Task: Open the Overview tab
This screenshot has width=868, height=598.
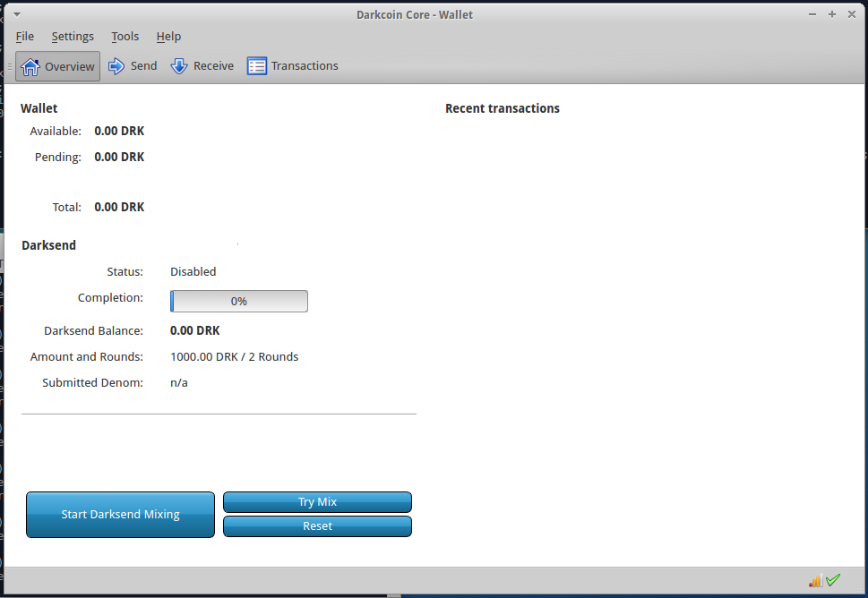Action: pyautogui.click(x=57, y=66)
